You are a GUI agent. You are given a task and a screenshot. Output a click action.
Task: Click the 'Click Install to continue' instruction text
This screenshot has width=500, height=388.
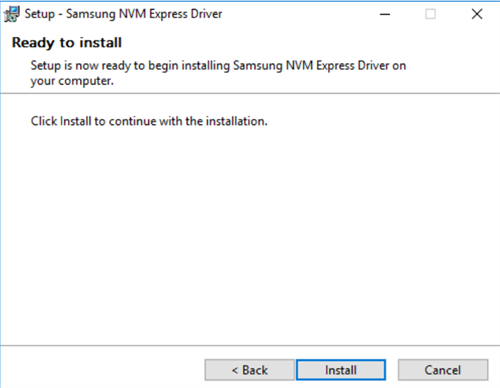tap(149, 121)
